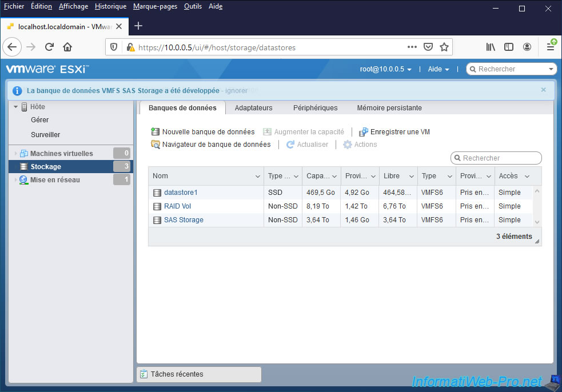
Task: Reload the page with the browser refresh button
Action: pyautogui.click(x=49, y=47)
